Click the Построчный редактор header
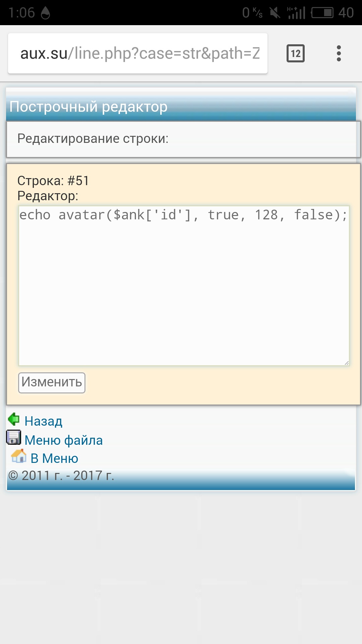This screenshot has height=644, width=362. [x=88, y=107]
